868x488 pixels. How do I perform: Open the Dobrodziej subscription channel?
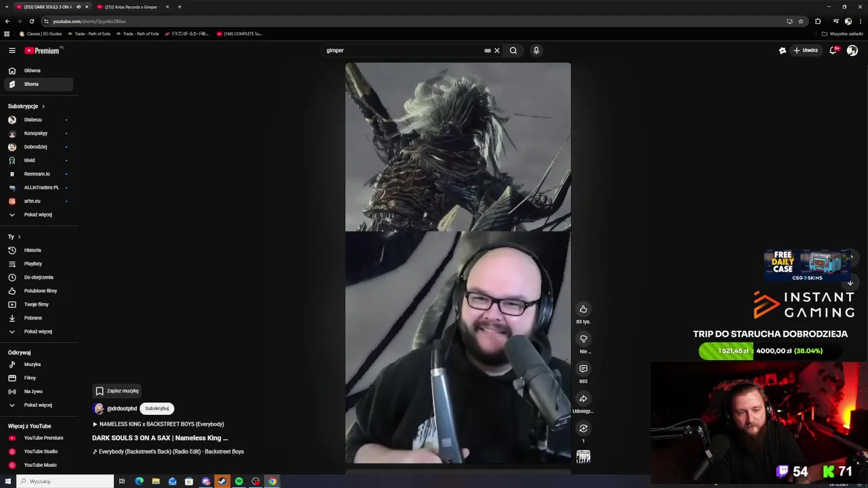[39, 147]
